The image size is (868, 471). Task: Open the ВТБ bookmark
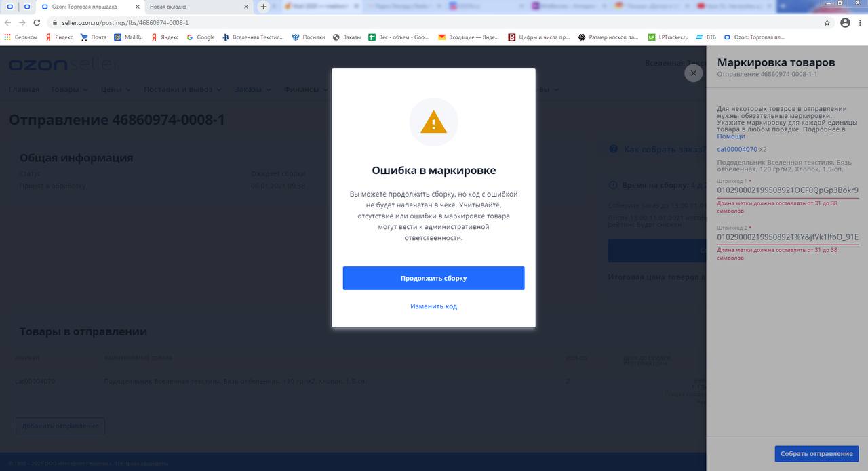click(x=706, y=37)
